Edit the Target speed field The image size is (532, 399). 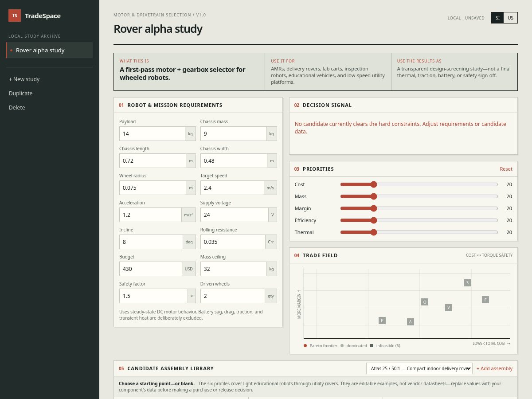[x=232, y=188]
